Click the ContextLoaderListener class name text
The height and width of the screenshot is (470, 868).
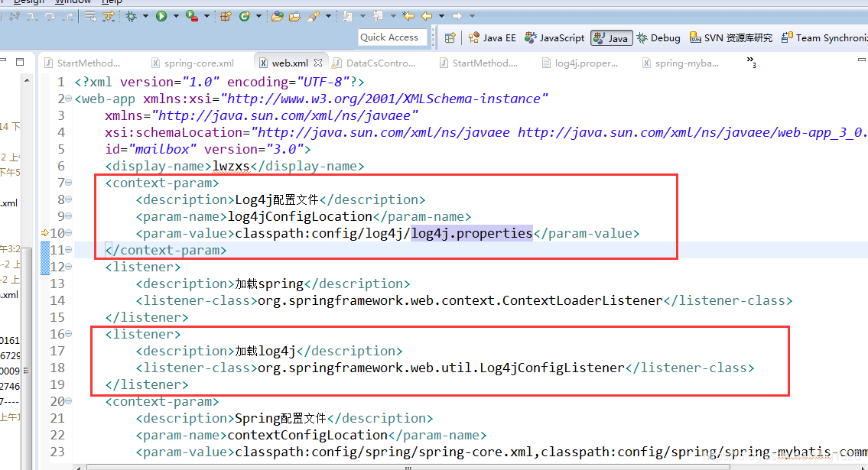point(582,300)
